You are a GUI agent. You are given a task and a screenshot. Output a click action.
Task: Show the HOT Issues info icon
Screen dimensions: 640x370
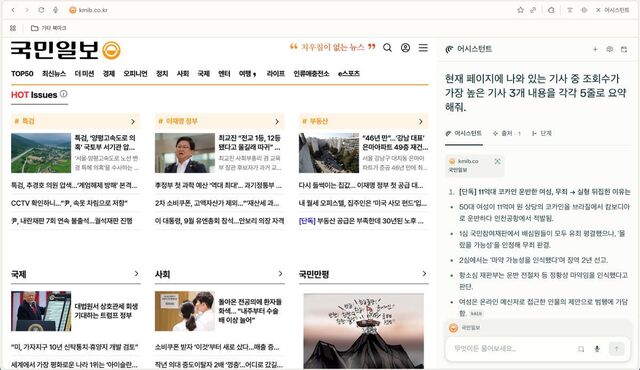click(x=64, y=94)
